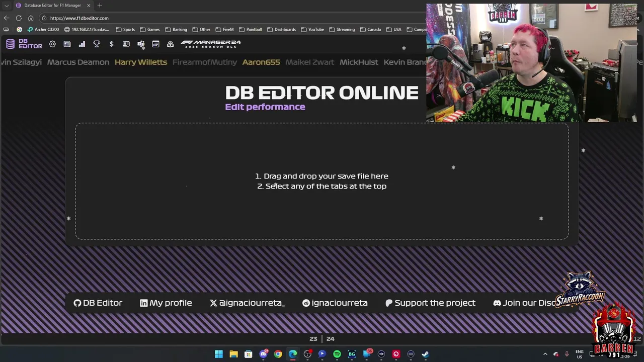
Task: Click the DB Editor logo icon
Action: coord(10,44)
